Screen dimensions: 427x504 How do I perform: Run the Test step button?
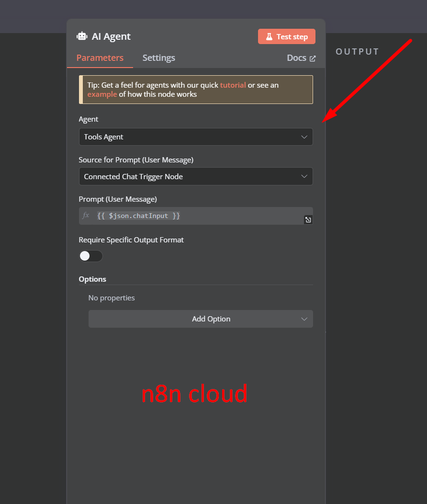pyautogui.click(x=286, y=36)
